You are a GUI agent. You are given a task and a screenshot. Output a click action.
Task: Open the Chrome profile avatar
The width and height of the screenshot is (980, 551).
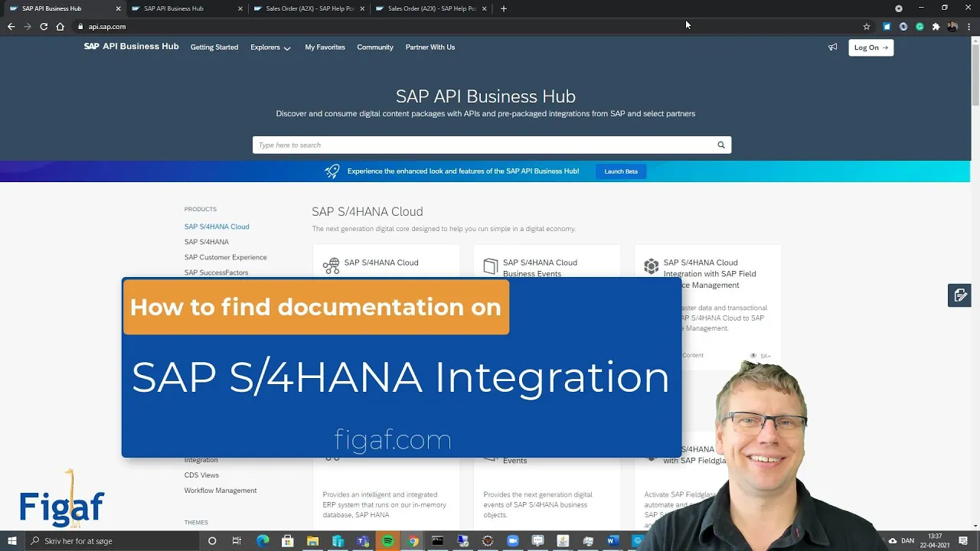[x=952, y=26]
